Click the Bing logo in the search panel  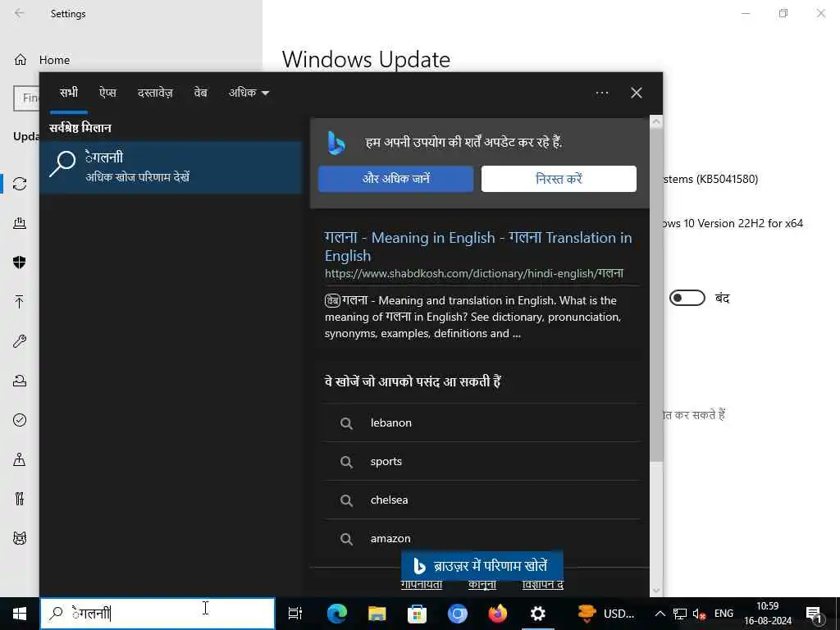336,143
